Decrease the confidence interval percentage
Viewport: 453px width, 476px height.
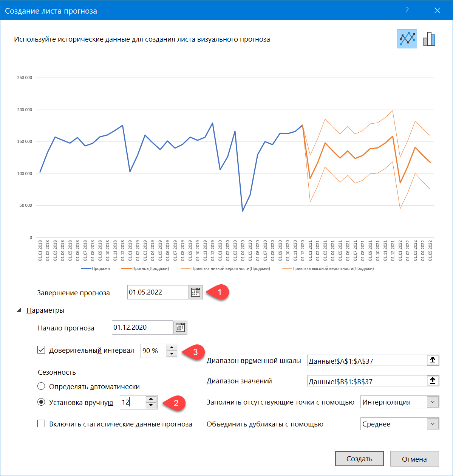pos(172,354)
